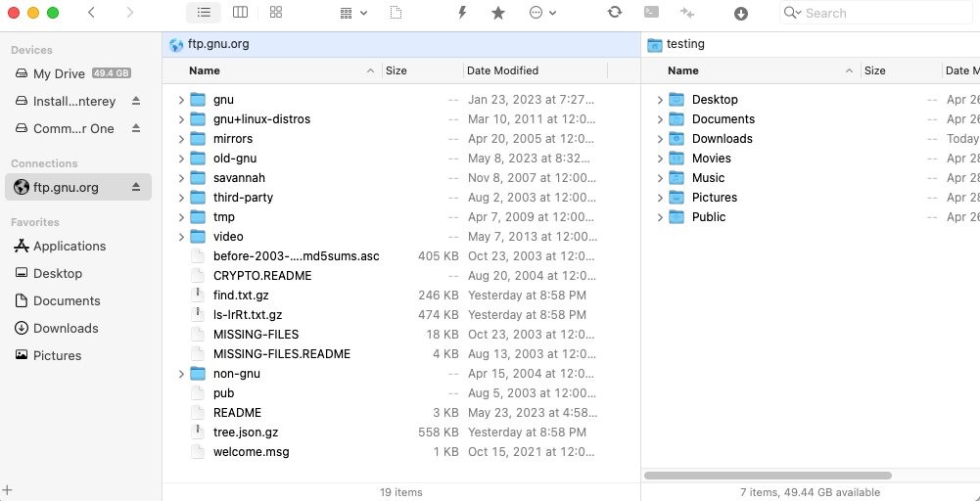
Task: Expand the third-party folder
Action: tap(181, 198)
